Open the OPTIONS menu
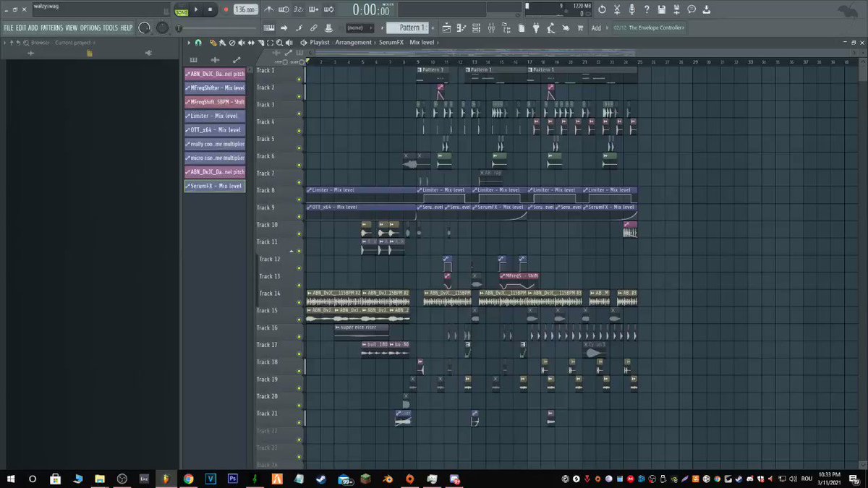 (90, 27)
